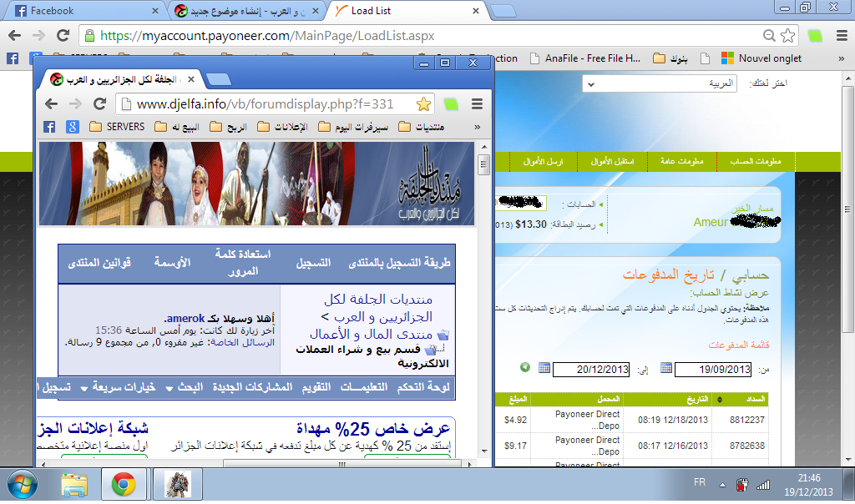855x504 pixels.
Task: Click the green extension icon in the Payoneer toolbar
Action: pos(815,36)
